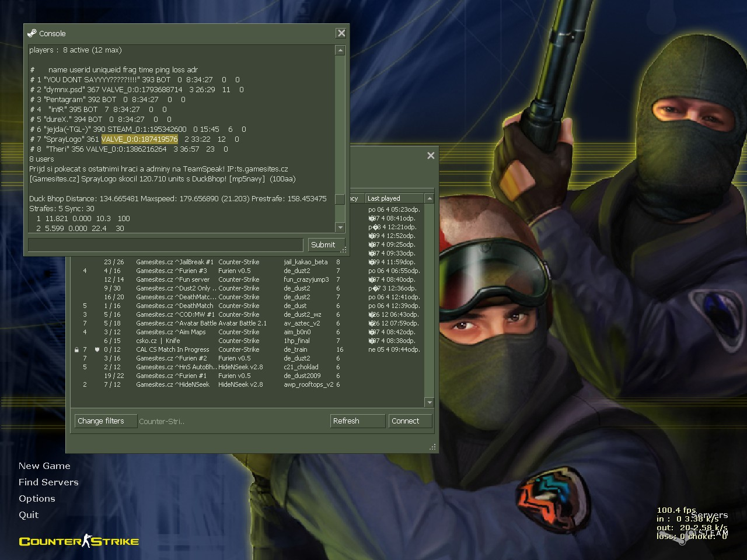Click the Console window resize grip
747x560 pixels.
344,250
